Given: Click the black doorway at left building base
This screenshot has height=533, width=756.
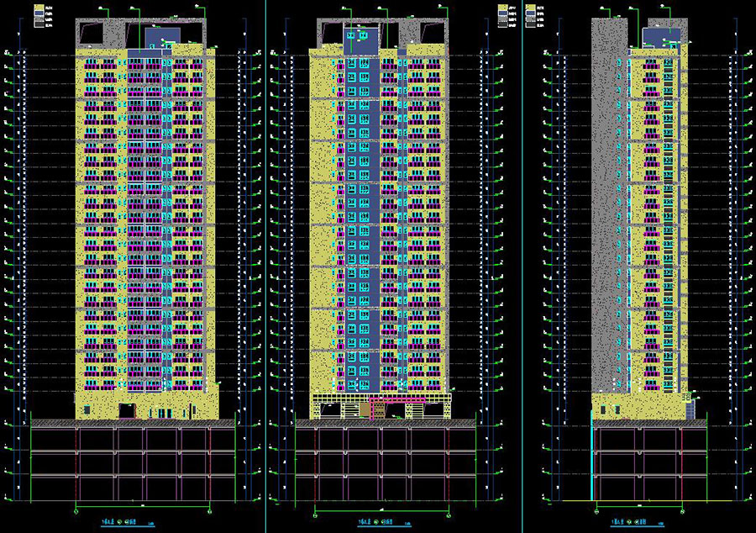Looking at the screenshot, I should 126,410.
